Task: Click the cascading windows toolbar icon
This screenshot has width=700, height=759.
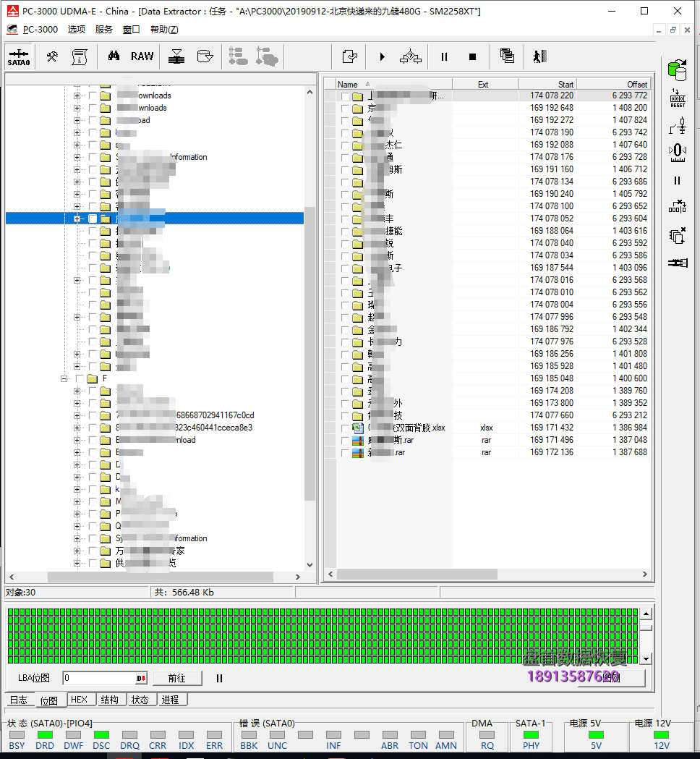Action: [x=507, y=56]
